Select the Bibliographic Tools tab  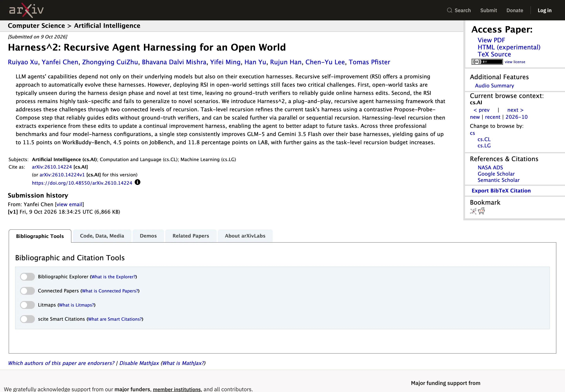(40, 236)
